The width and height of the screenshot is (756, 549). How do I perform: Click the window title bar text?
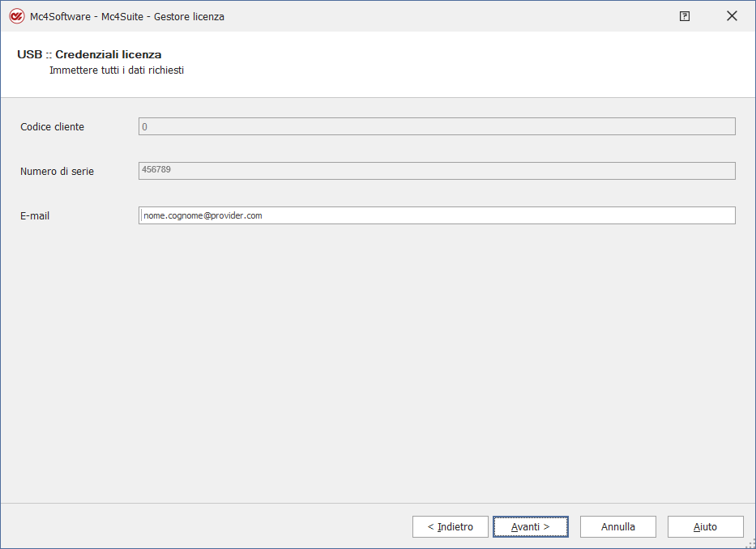click(127, 16)
